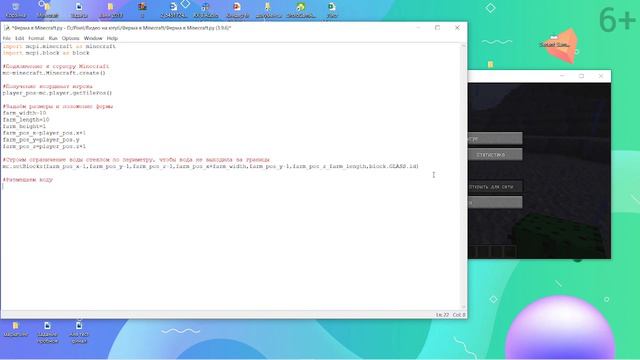
Task: Click the Col: 0 status bar indicator
Action: pyautogui.click(x=459, y=315)
